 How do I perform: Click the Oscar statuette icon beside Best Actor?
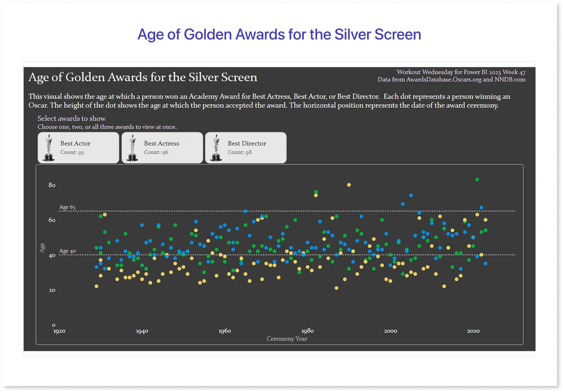(49, 148)
